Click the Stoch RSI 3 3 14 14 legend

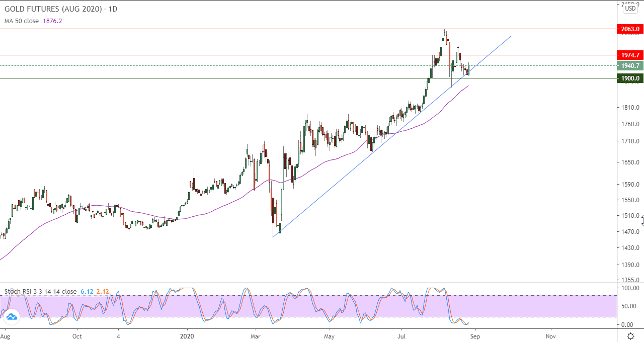click(x=41, y=291)
